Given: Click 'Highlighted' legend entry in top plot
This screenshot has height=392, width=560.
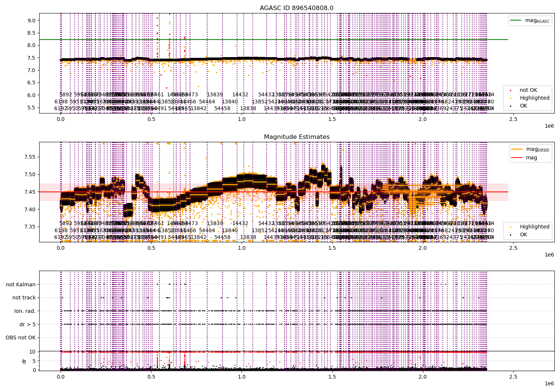Looking at the screenshot, I should tap(535, 98).
